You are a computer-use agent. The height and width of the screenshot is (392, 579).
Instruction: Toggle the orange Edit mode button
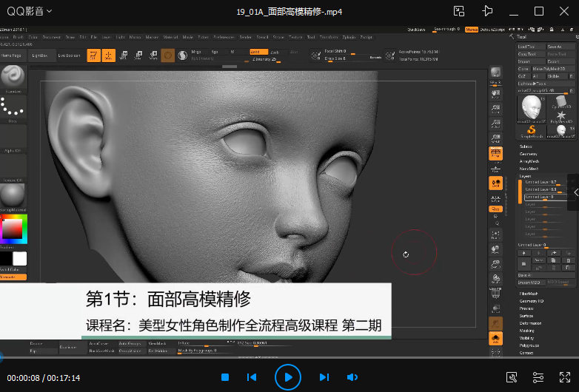pos(94,55)
